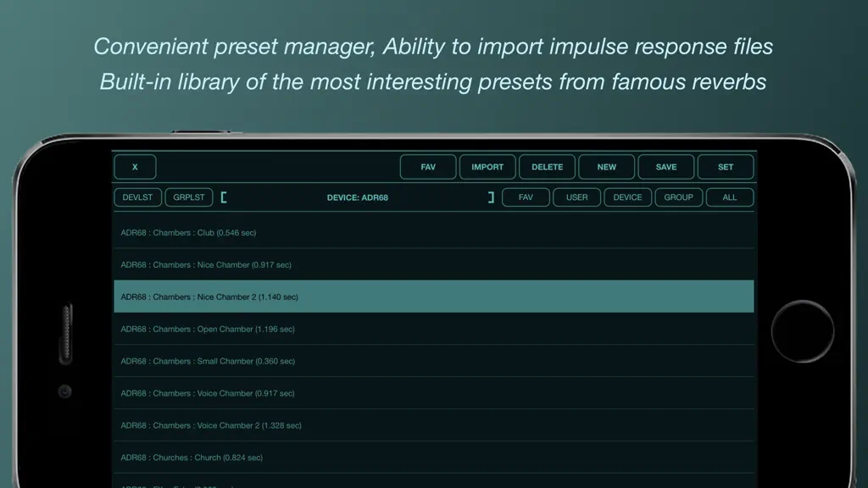868x488 pixels.
Task: Click the SET button
Action: coord(726,167)
